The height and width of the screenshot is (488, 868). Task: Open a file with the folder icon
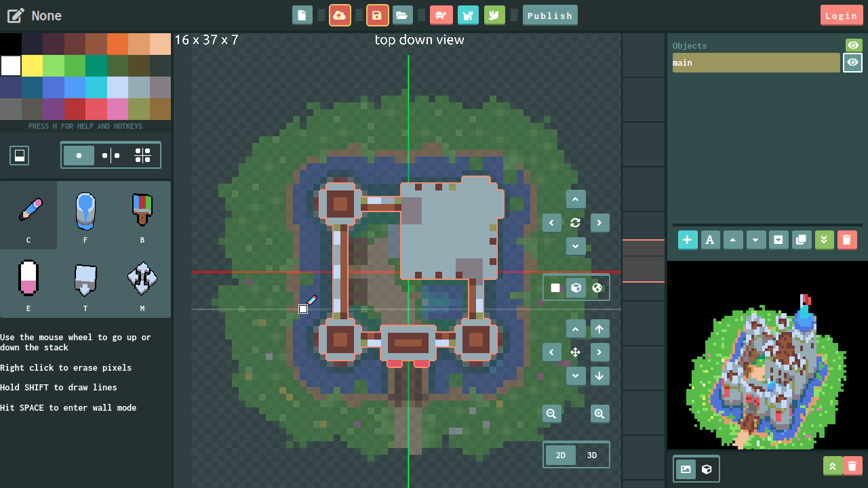point(402,15)
